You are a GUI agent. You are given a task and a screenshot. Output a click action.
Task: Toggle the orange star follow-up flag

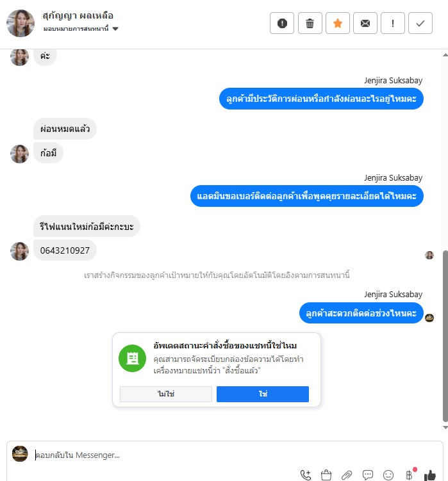point(338,23)
